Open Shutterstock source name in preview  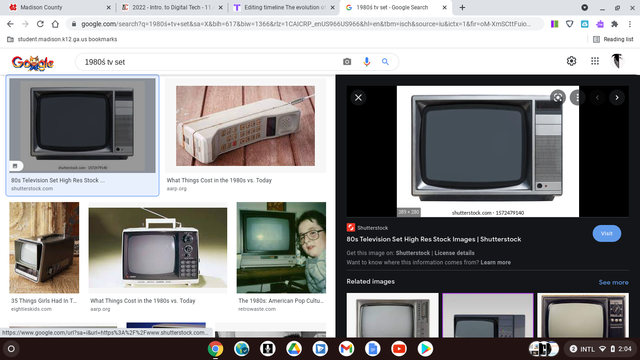(x=372, y=228)
